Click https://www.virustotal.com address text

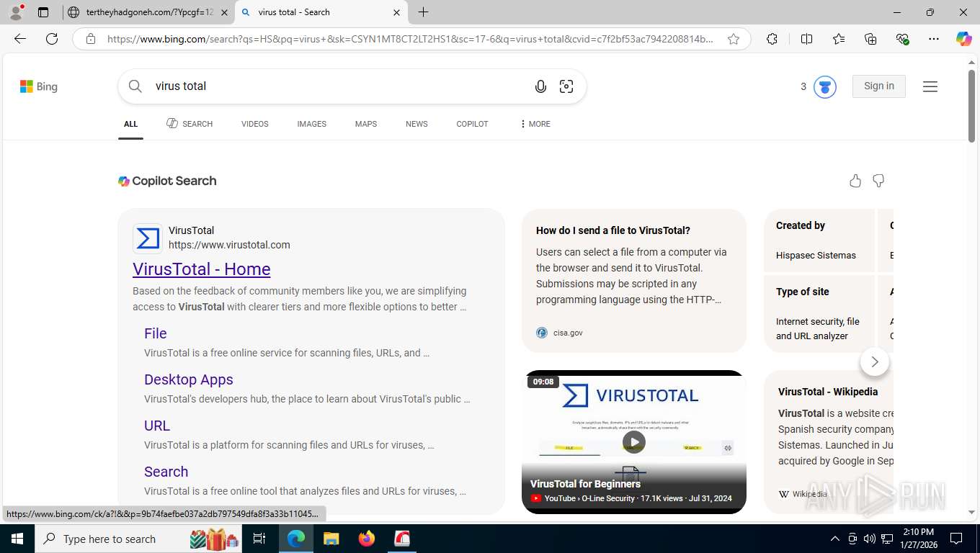pos(229,245)
